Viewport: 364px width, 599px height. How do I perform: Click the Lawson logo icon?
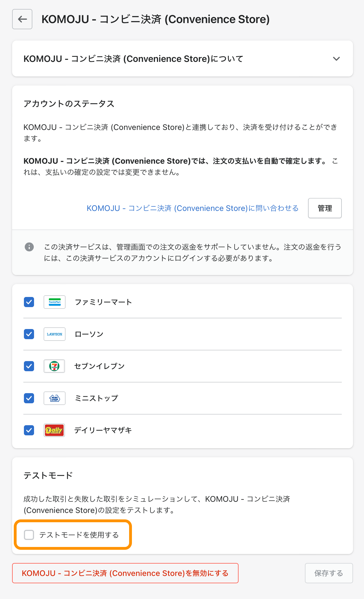click(x=55, y=334)
